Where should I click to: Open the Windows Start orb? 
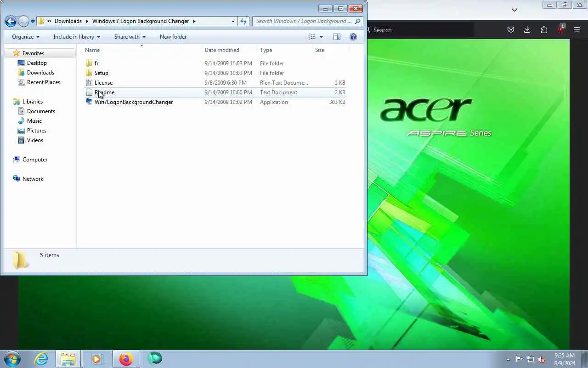[x=12, y=359]
